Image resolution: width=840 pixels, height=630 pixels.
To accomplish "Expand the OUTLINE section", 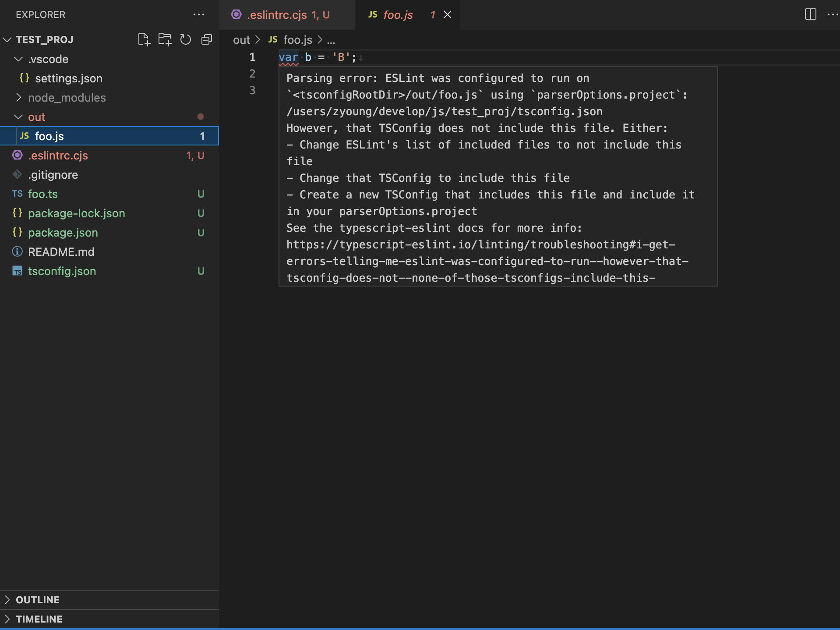I will (7, 599).
